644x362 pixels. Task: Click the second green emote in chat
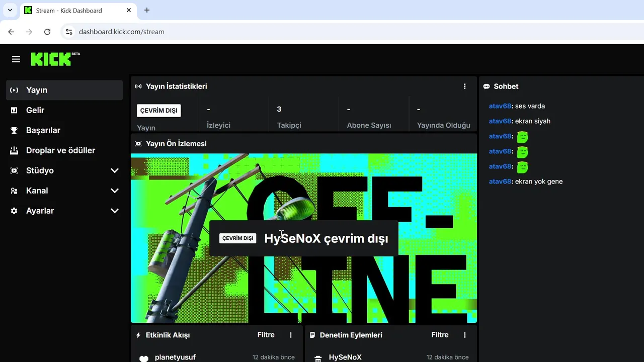click(x=522, y=152)
